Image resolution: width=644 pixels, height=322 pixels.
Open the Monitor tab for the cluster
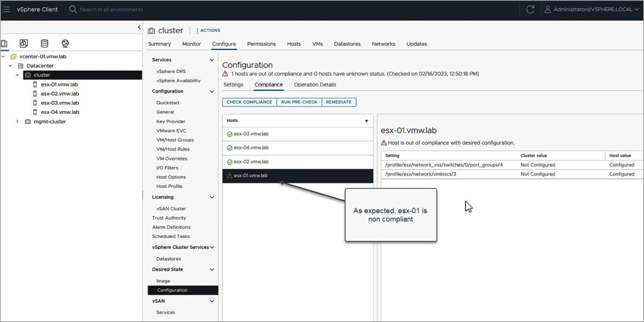pyautogui.click(x=191, y=44)
